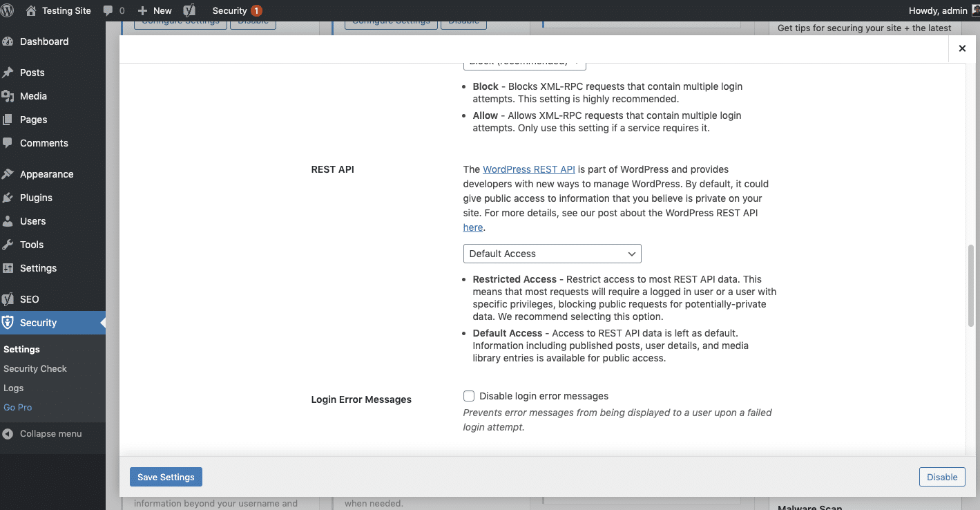Viewport: 980px width, 510px height.
Task: Open the Posts menu
Action: [x=52, y=73]
